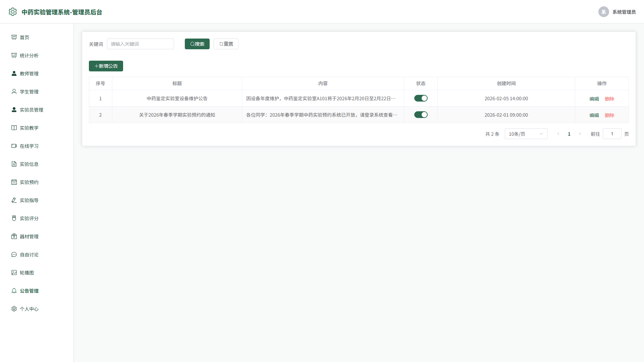The height and width of the screenshot is (362, 644).
Task: Click the 重置 button
Action: pyautogui.click(x=226, y=44)
